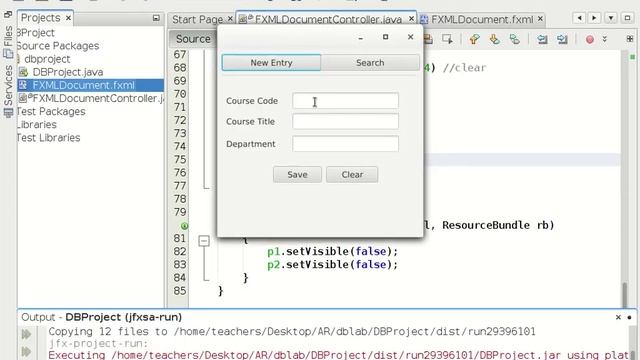Click the //clear comment in the code
Image resolution: width=640 pixels, height=360 pixels.
click(x=464, y=68)
